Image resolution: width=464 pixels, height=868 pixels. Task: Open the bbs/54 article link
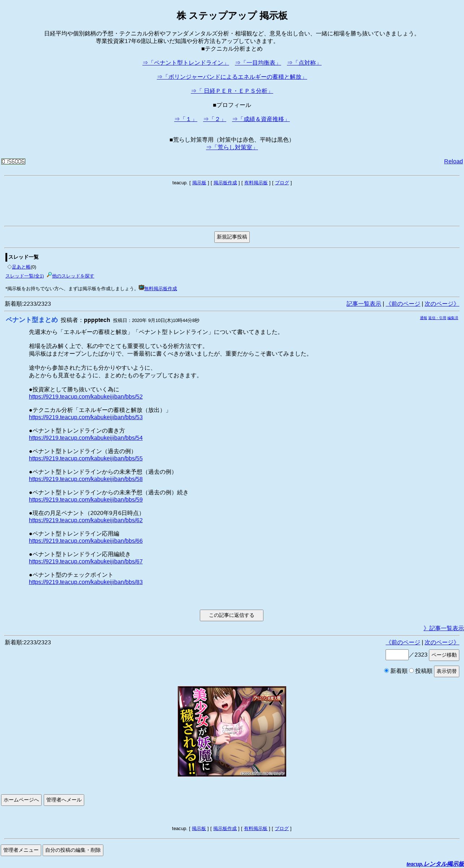click(86, 438)
